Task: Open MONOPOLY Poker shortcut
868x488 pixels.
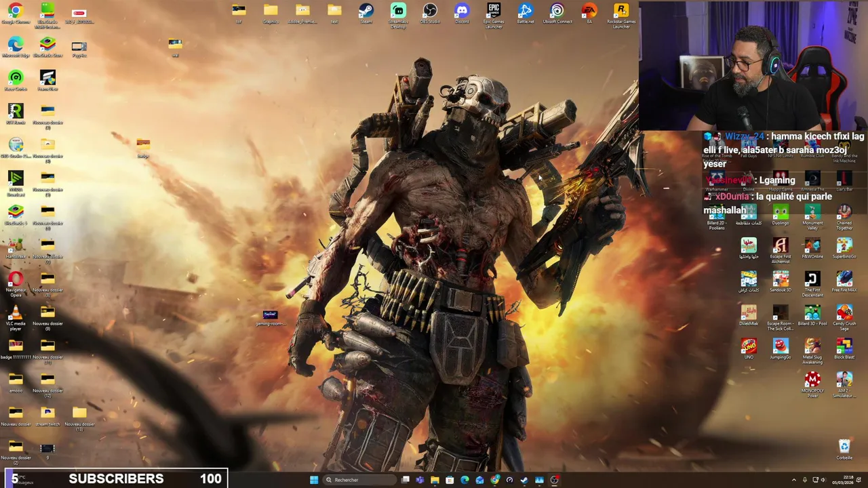Action: (x=812, y=384)
